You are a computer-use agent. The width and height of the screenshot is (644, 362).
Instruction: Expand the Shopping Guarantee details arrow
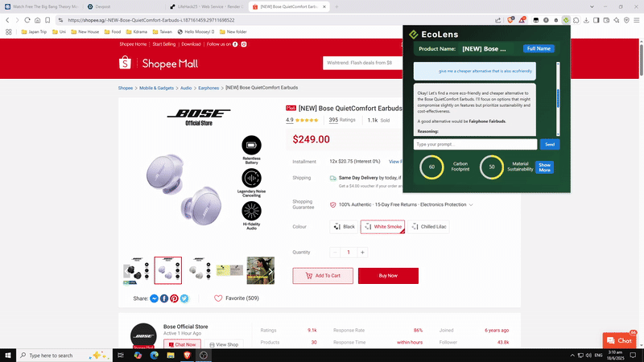[471, 205]
